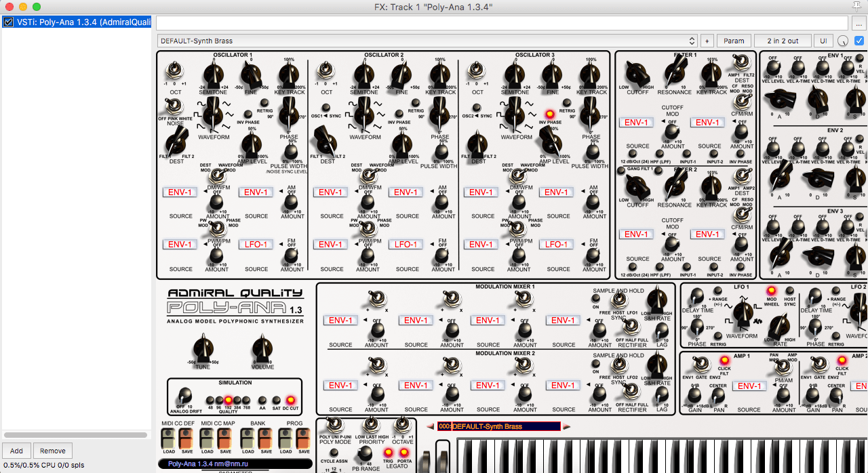Click the FX comment input field
Screen dimensions: 868x473
[503, 22]
